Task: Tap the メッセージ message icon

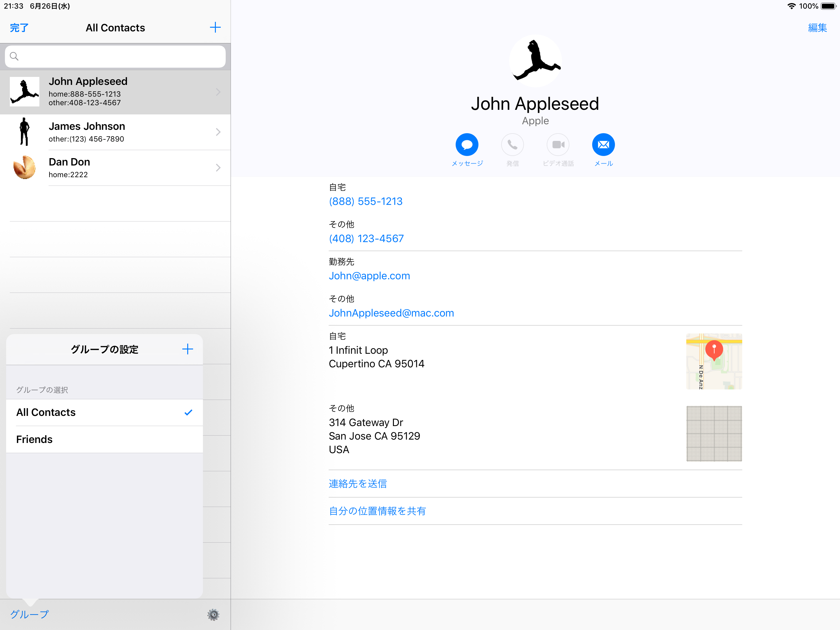Action: click(x=467, y=145)
